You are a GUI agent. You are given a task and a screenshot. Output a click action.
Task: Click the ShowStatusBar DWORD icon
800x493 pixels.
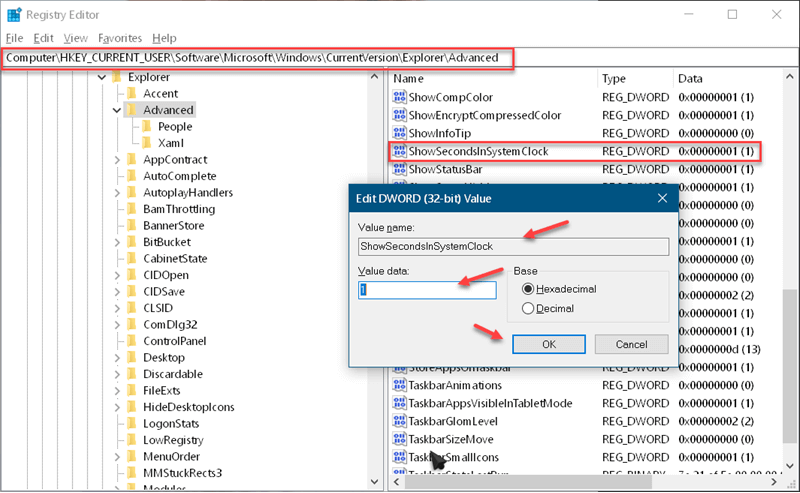point(399,169)
